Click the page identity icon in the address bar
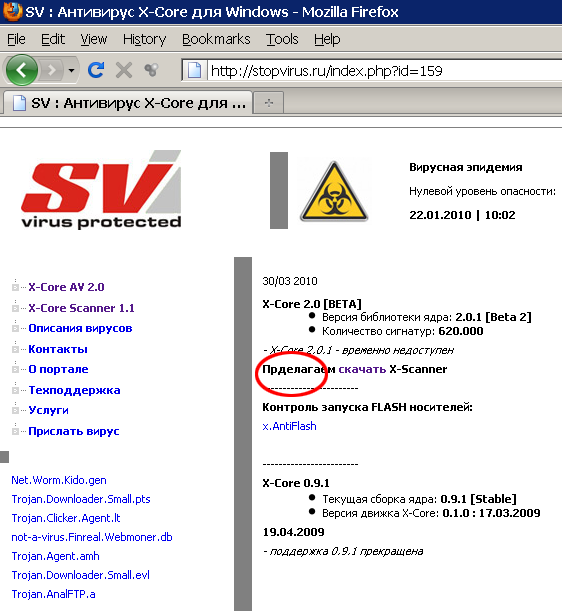 [x=194, y=71]
